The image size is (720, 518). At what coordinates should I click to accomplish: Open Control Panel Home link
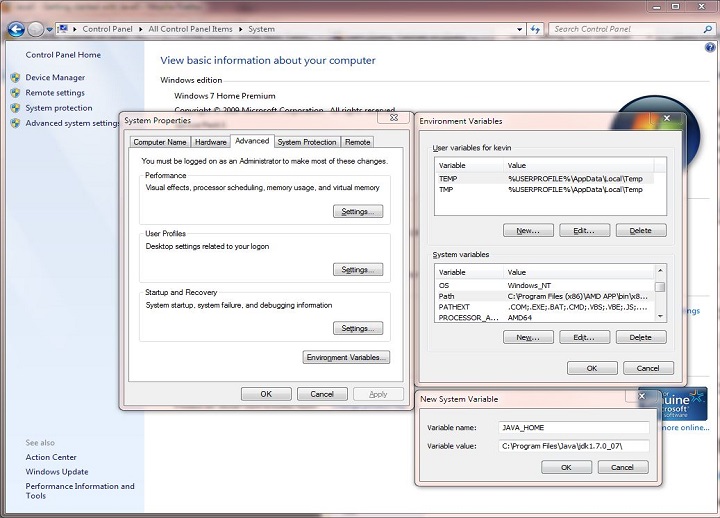point(63,55)
